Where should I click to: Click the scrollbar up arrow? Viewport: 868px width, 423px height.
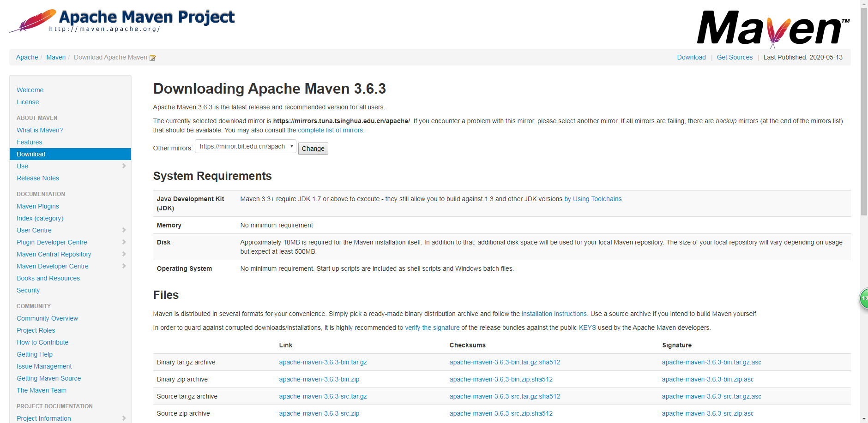[x=864, y=4]
